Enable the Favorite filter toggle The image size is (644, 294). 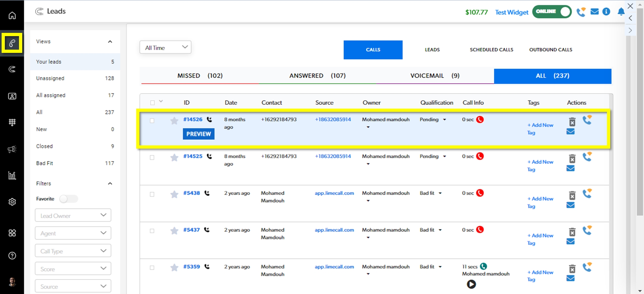[x=69, y=199]
